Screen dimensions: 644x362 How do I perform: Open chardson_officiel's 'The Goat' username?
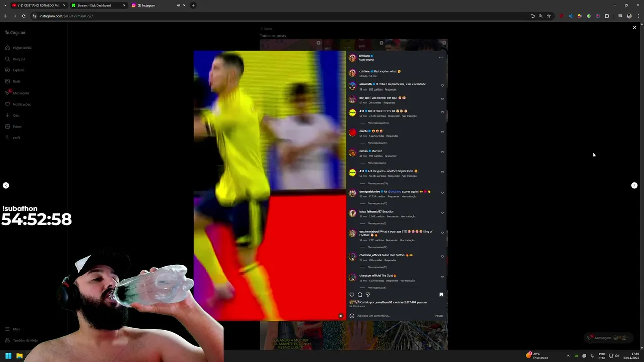370,275
